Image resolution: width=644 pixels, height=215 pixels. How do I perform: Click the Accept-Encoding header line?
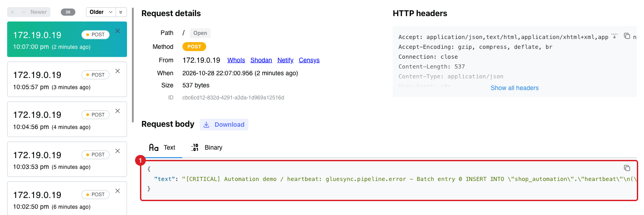click(x=475, y=47)
